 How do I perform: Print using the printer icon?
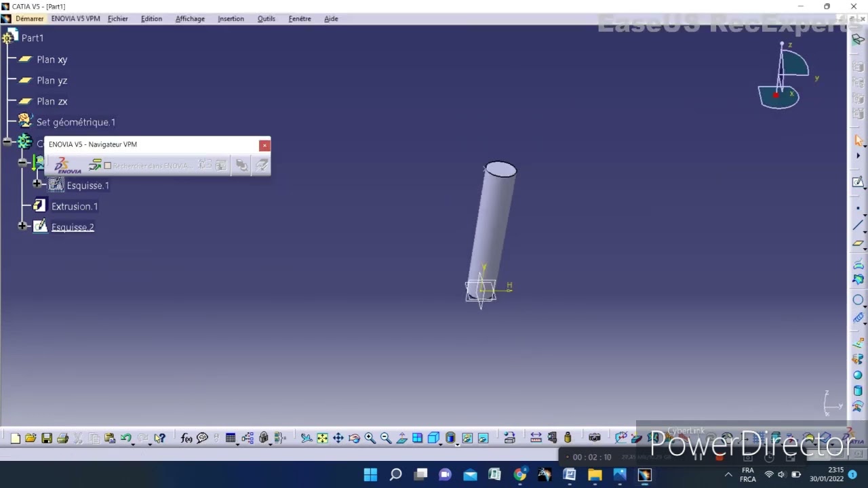click(x=62, y=439)
